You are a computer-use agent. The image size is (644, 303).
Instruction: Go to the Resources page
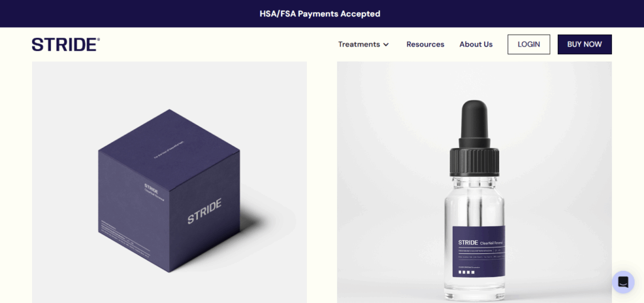425,44
